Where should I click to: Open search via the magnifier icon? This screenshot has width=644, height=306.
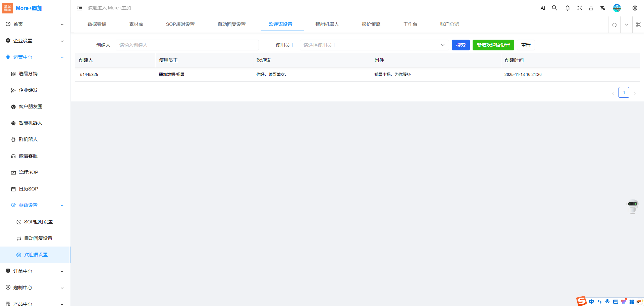(x=554, y=8)
